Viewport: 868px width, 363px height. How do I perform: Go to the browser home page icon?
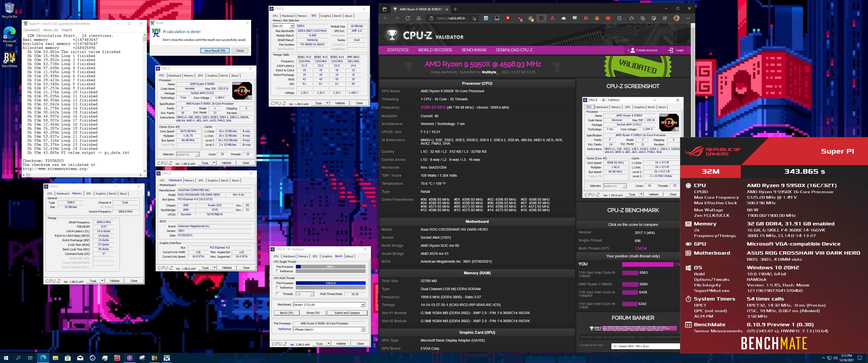click(419, 18)
